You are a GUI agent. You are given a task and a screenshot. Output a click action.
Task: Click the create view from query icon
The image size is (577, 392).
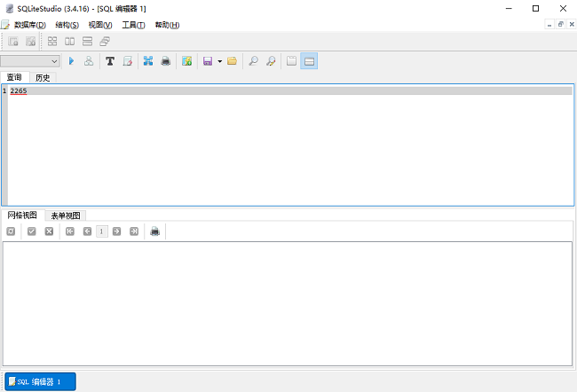coord(186,61)
